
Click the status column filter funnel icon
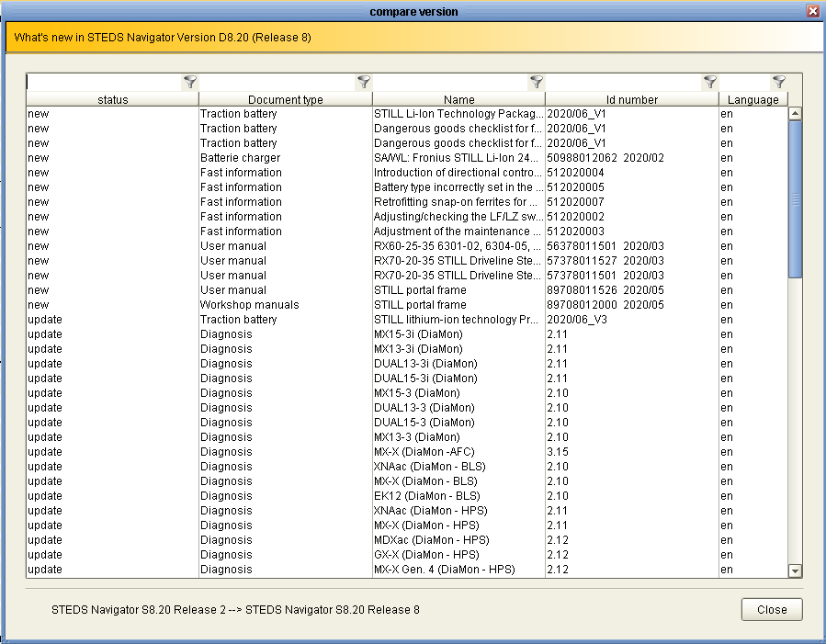click(x=189, y=82)
